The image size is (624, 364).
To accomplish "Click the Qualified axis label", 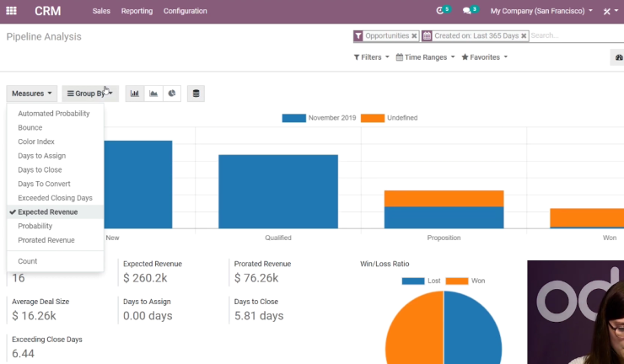I will (278, 238).
